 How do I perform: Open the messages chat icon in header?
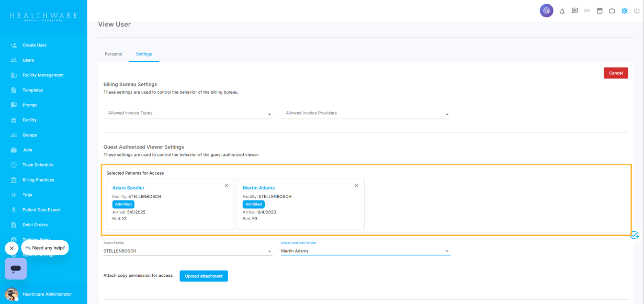575,10
